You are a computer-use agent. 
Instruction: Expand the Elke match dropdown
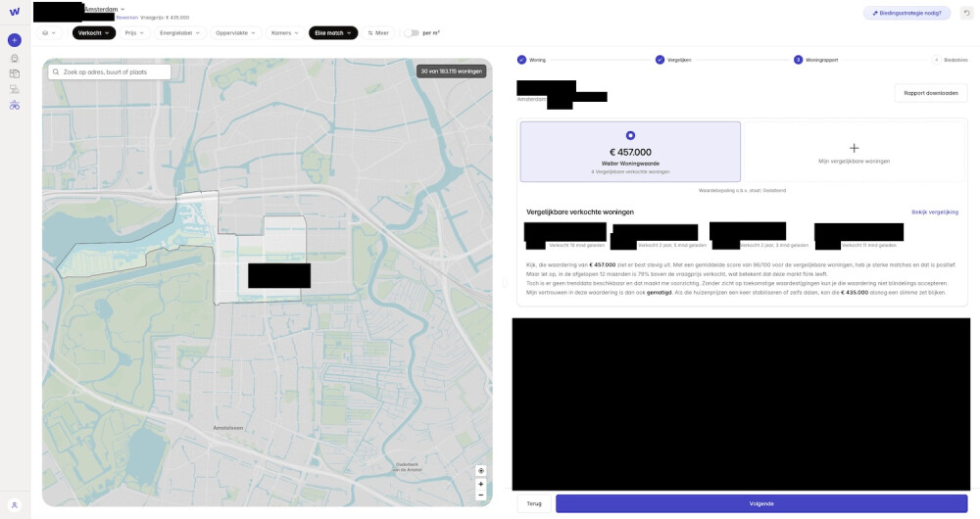pyautogui.click(x=333, y=32)
